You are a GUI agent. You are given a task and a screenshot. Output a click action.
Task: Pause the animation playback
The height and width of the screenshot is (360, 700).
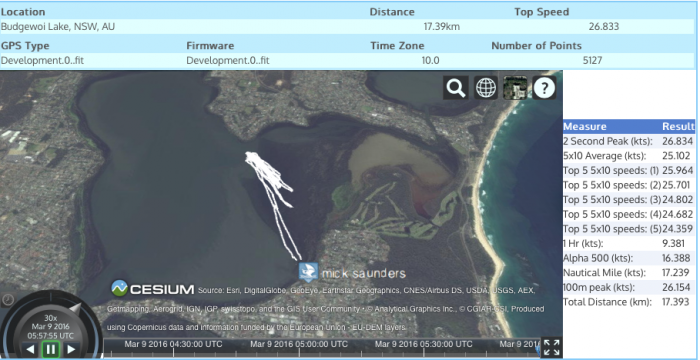[x=50, y=349]
